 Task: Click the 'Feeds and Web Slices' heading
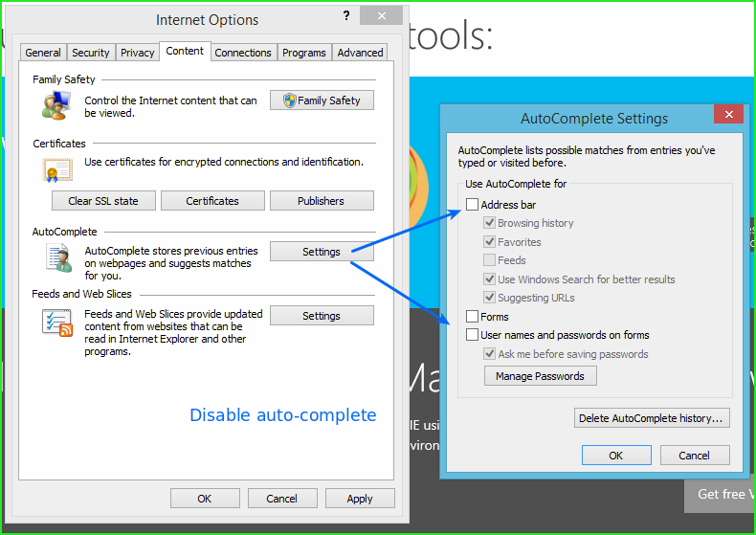point(81,294)
